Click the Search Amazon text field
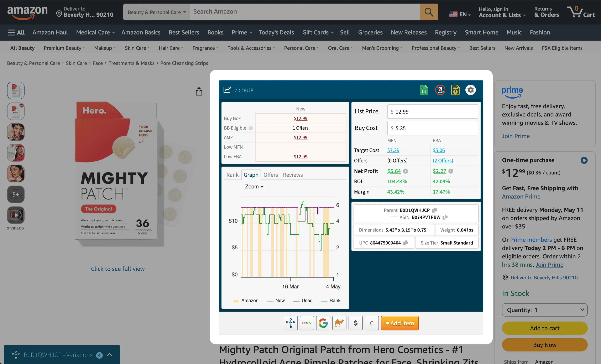Viewport: 601px width, 364px height. [305, 12]
